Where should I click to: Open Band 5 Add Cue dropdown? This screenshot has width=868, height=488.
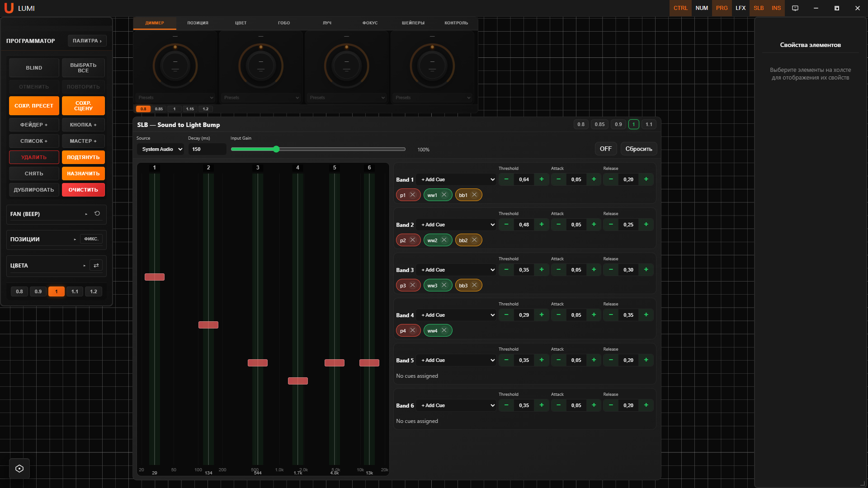[457, 360]
